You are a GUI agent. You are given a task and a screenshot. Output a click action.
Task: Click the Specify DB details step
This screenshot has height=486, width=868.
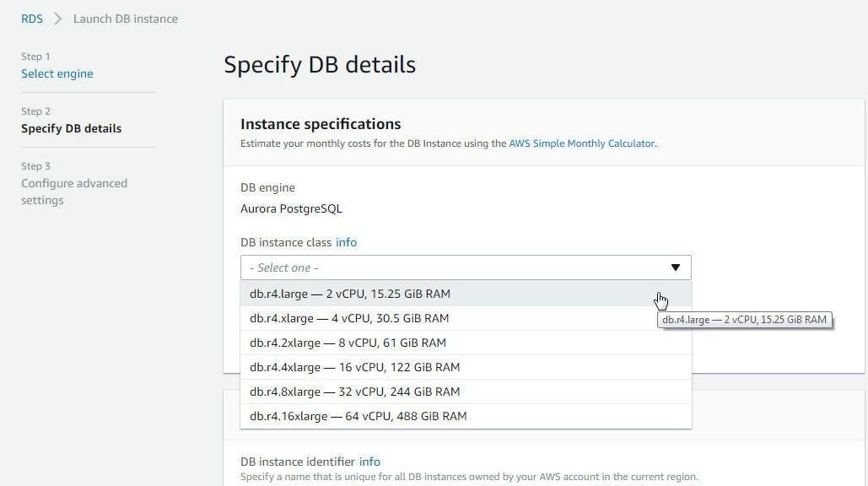click(71, 128)
